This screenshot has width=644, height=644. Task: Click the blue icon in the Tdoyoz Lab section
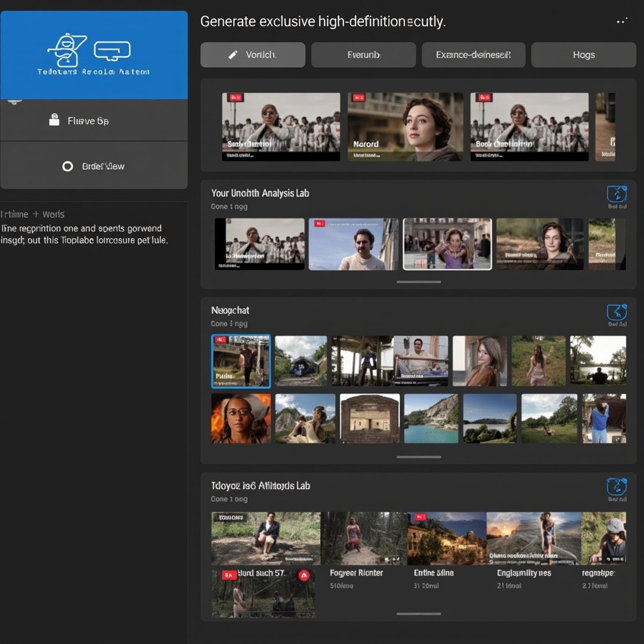coord(616,486)
